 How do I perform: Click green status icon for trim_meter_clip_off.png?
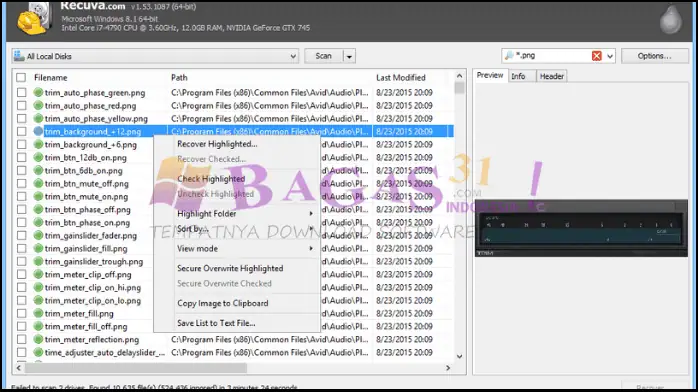(38, 274)
